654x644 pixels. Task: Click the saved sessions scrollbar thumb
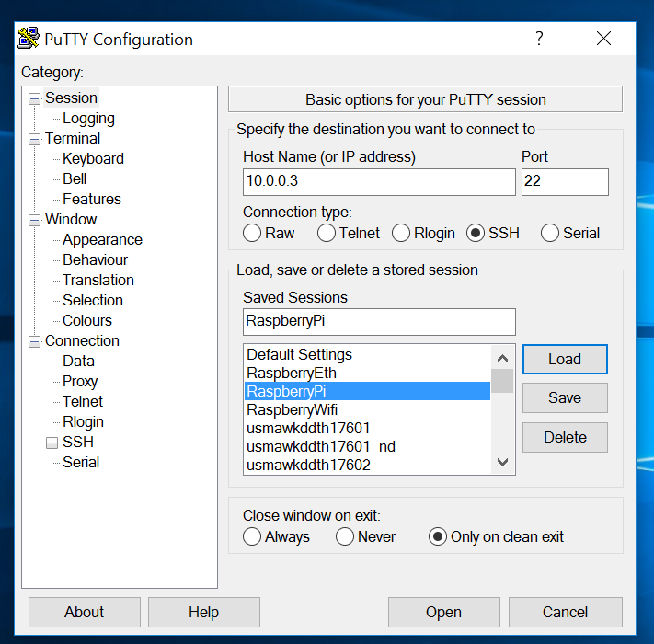502,381
